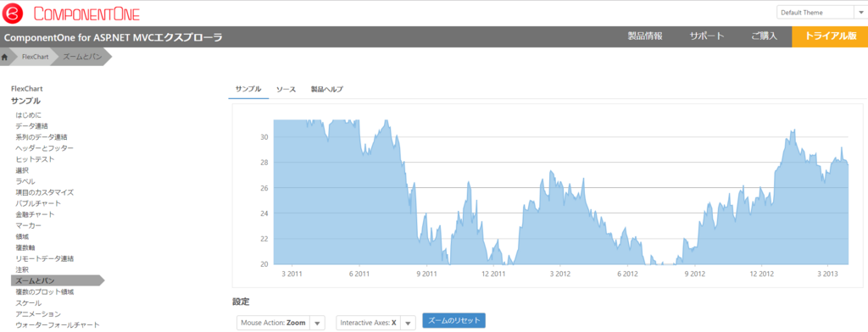868x332 pixels.
Task: Open サポート in the top navigation
Action: tap(707, 36)
